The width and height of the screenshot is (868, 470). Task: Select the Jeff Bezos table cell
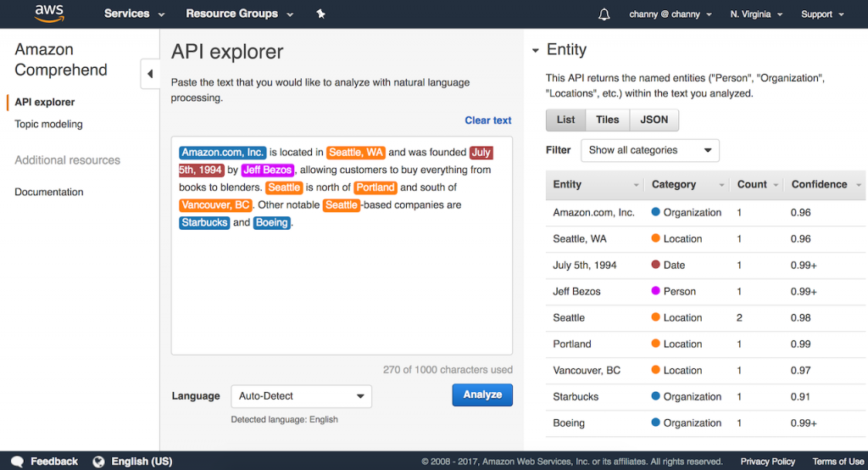click(x=576, y=292)
